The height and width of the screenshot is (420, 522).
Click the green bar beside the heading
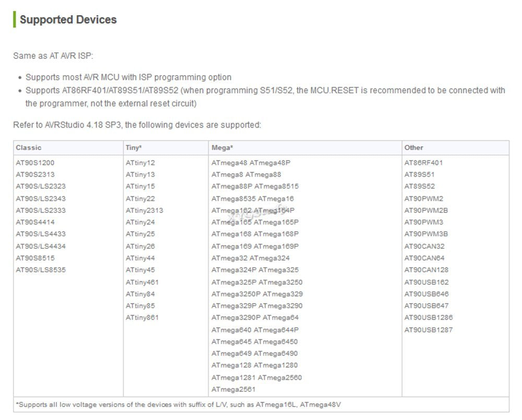coord(15,20)
